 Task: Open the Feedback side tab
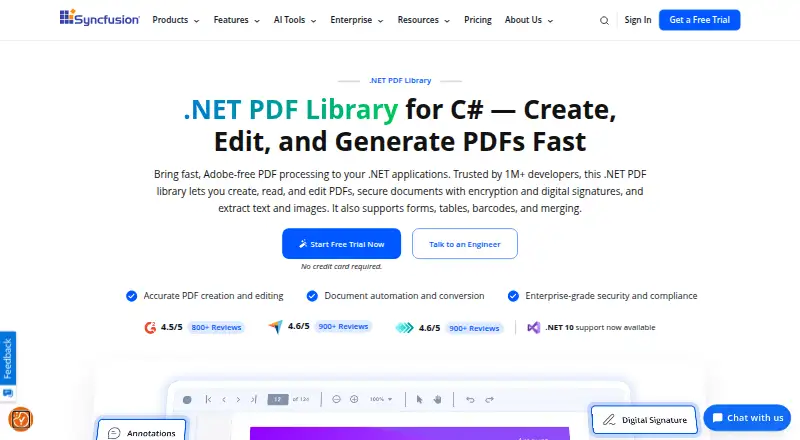coord(8,359)
